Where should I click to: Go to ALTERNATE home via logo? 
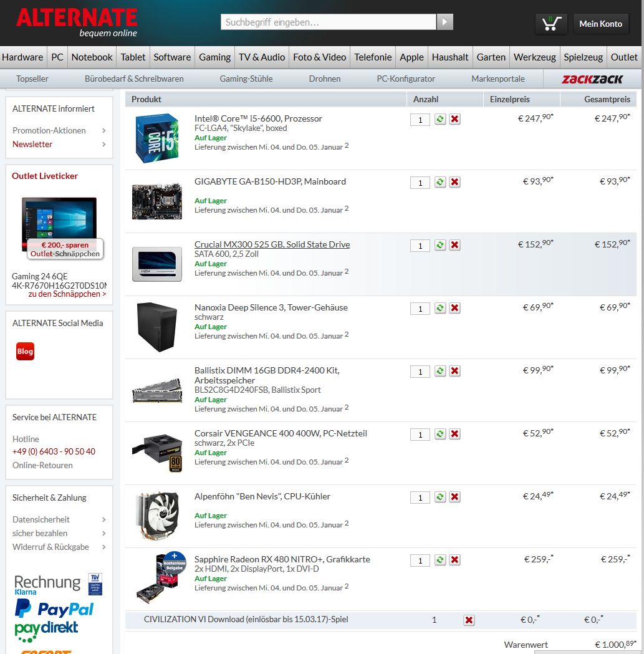tap(77, 22)
